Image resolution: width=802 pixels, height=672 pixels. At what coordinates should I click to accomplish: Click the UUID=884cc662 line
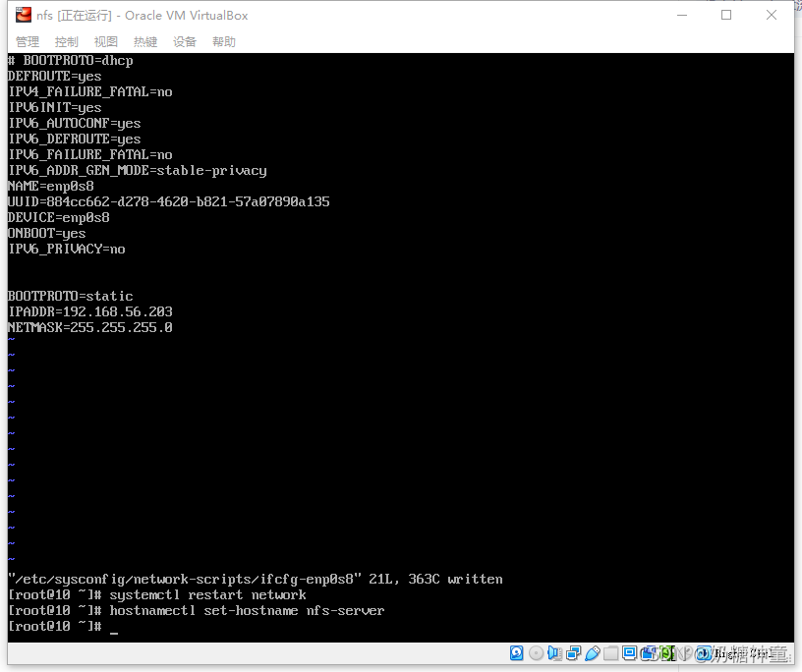coord(169,201)
